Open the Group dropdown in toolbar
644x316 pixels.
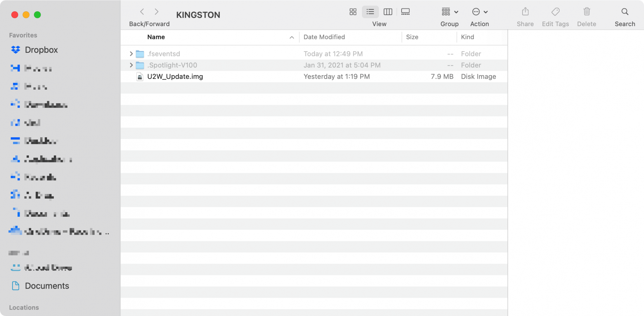(450, 12)
